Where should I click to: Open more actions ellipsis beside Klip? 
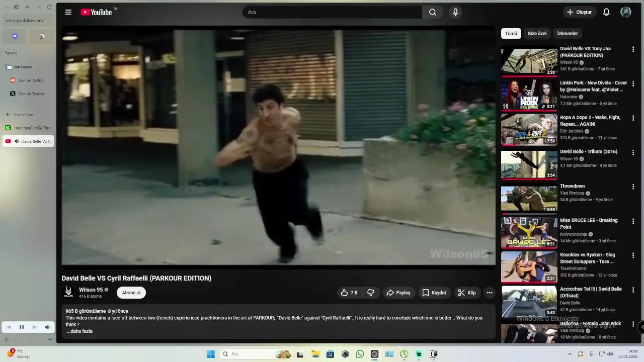pyautogui.click(x=490, y=293)
